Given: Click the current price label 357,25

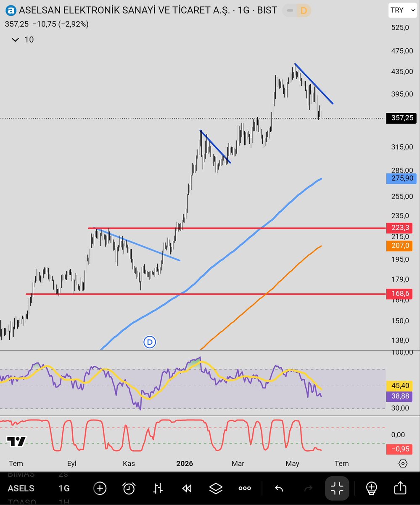Looking at the screenshot, I should click(402, 118).
